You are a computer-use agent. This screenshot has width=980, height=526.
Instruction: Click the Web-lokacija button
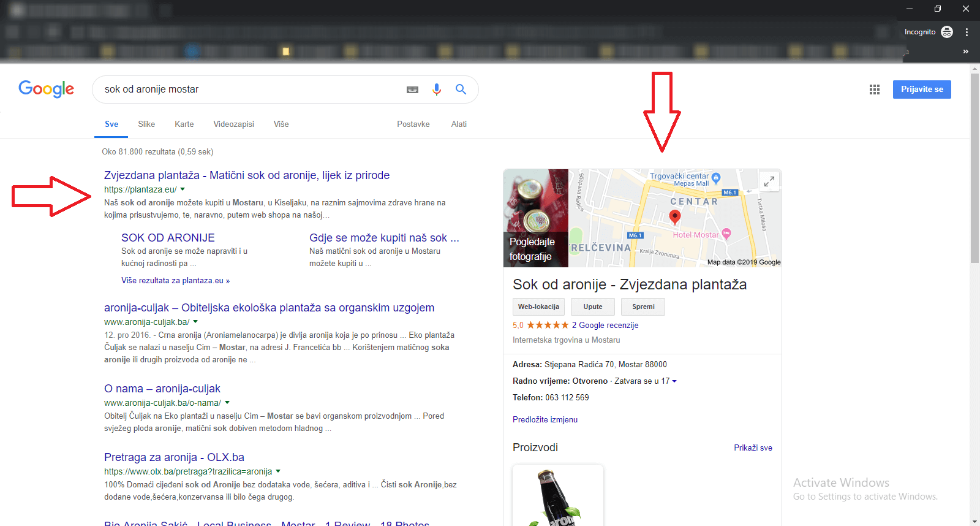(538, 307)
